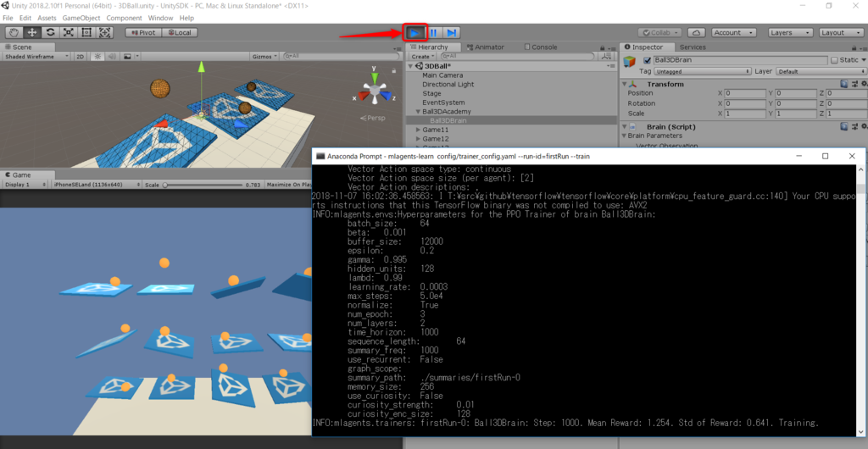Select Main Camera in Hierarchy
The width and height of the screenshot is (868, 449).
(442, 75)
